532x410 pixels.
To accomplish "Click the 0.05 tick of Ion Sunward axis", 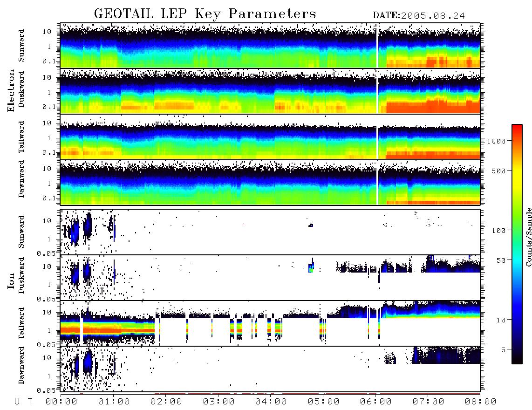I will pos(46,253).
